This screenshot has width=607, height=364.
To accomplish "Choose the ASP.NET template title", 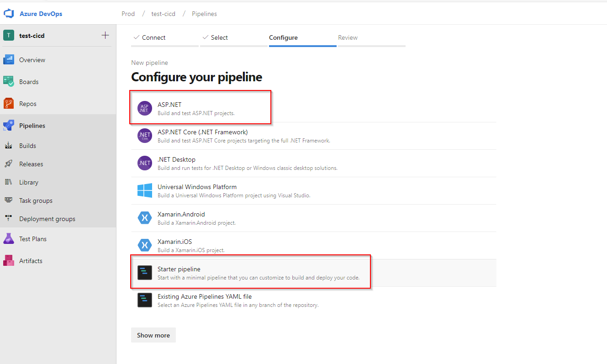I will coord(169,105).
